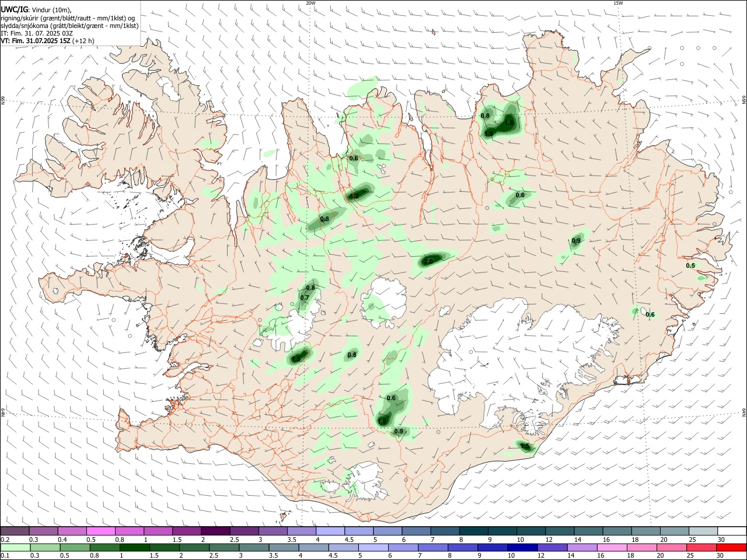Image resolution: width=747 pixels, height=560 pixels.
Task: Click the white Mýrdalsjökull glacier near the south coast
Action: (x=366, y=481)
